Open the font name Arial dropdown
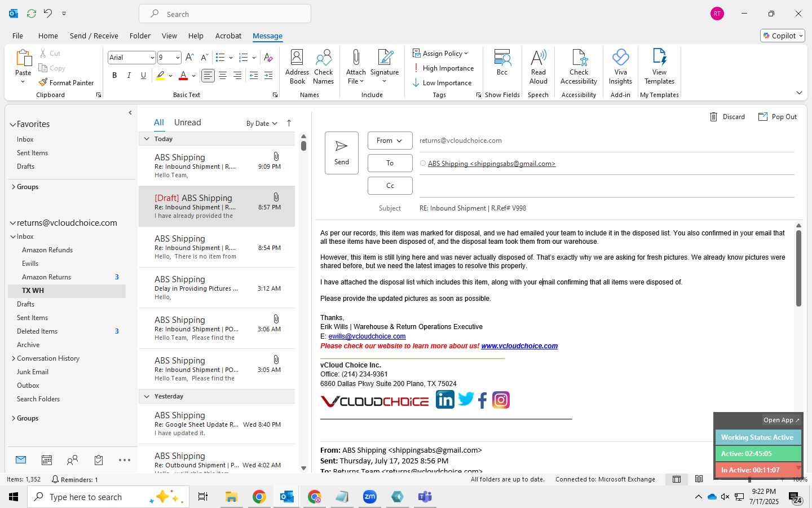The height and width of the screenshot is (508, 812). click(152, 58)
